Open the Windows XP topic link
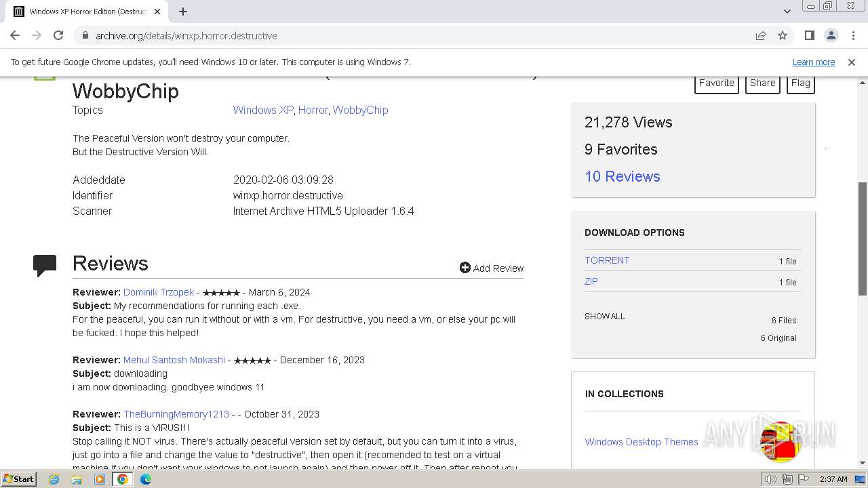 tap(263, 110)
